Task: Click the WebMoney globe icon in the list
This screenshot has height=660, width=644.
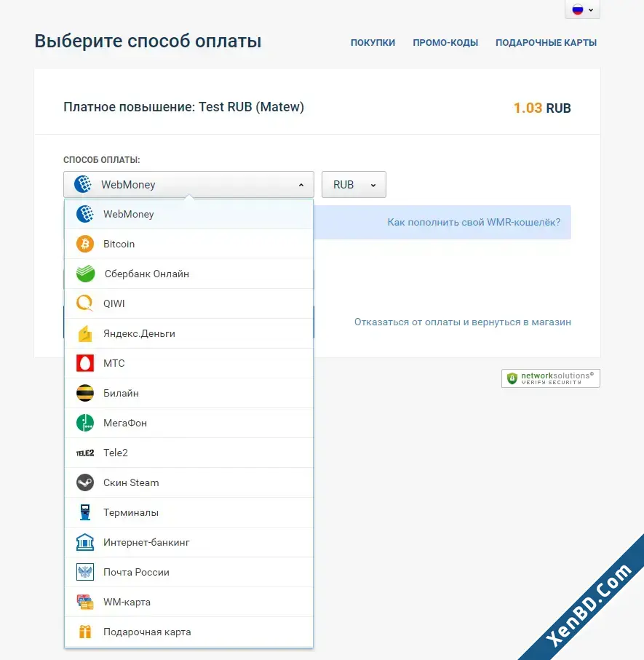Action: [x=85, y=214]
